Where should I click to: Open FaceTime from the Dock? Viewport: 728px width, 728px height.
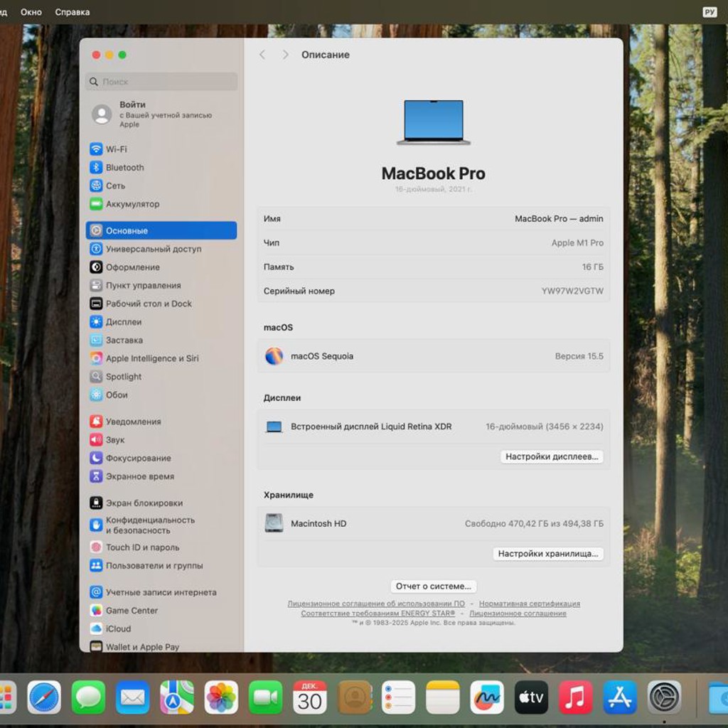pyautogui.click(x=266, y=697)
